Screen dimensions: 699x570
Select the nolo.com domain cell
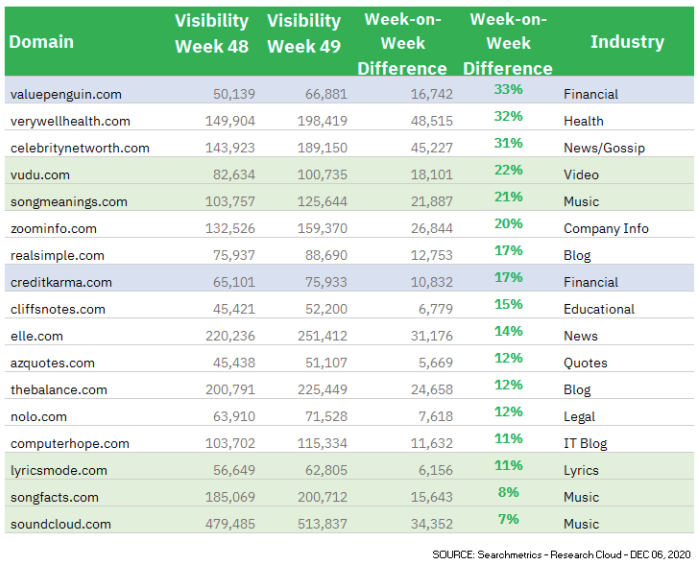coord(39,417)
